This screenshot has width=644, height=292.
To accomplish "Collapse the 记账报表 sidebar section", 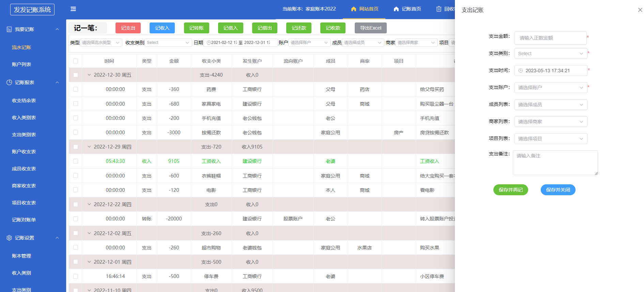I will pyautogui.click(x=57, y=82).
